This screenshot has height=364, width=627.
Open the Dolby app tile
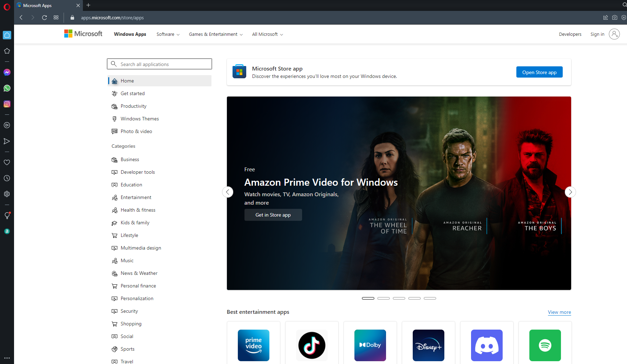(x=370, y=345)
